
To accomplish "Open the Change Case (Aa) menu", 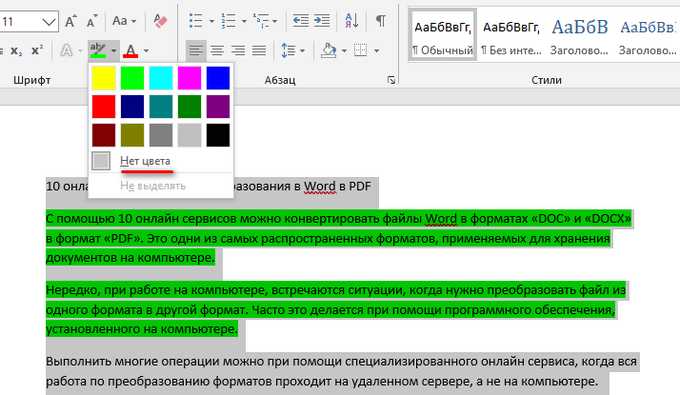I will (x=124, y=21).
